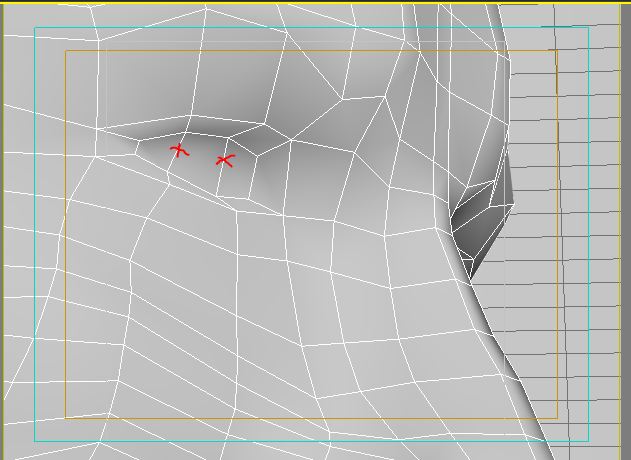
Task: Click the left red X marker
Action: click(x=179, y=150)
